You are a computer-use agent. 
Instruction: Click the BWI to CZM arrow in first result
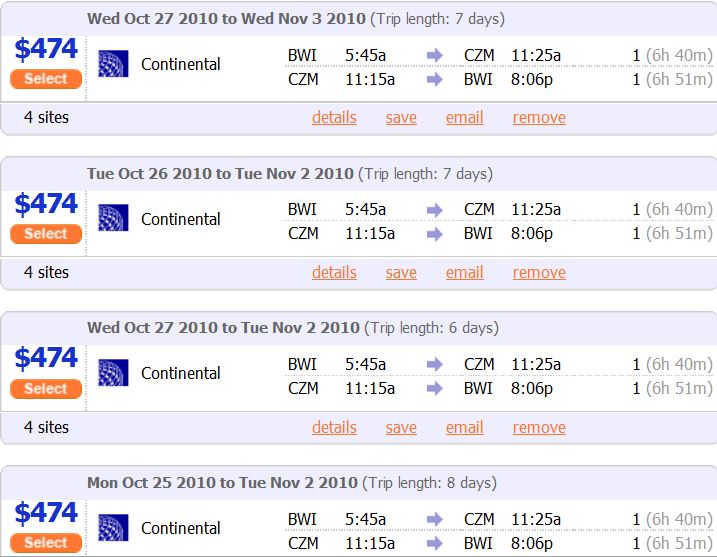click(434, 55)
